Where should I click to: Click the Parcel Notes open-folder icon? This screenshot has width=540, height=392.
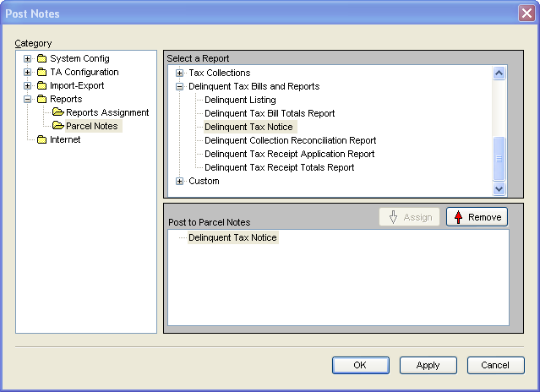tap(58, 126)
